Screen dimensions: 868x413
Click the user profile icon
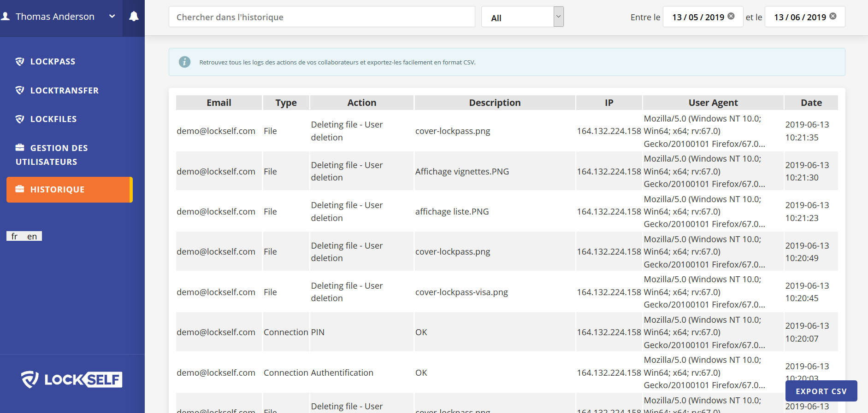6,17
